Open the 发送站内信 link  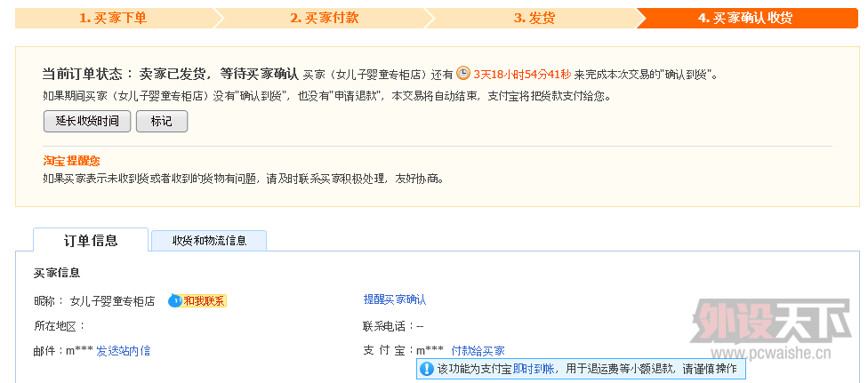[124, 351]
